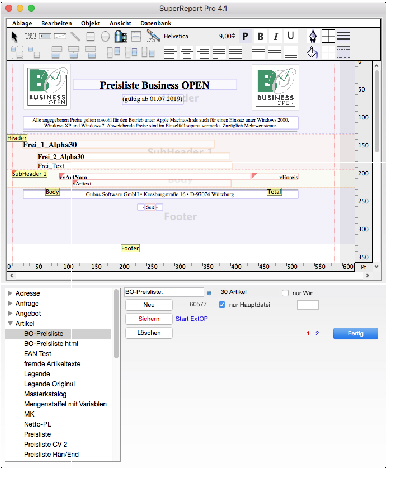Image resolution: width=399 pixels, height=479 pixels.
Task: Collapse the Artikel tree node
Action: pyautogui.click(x=10, y=323)
